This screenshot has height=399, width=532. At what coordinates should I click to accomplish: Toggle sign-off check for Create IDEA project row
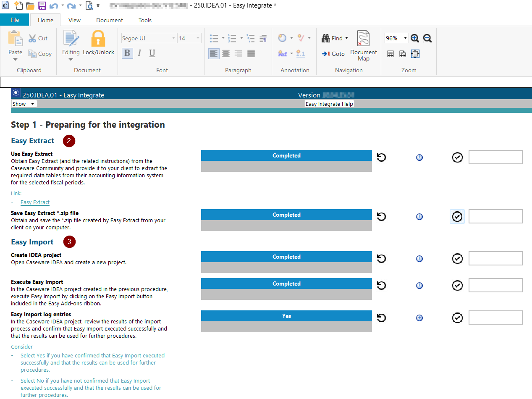point(457,258)
